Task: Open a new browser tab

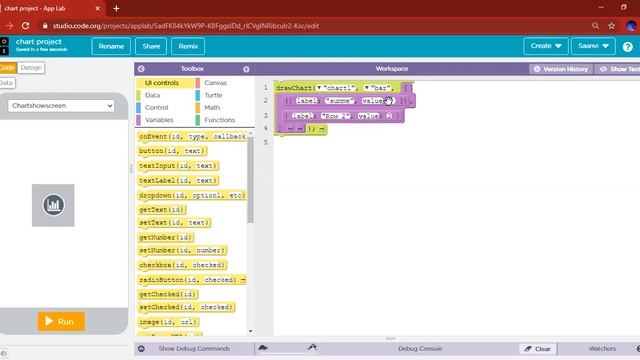Action: pyautogui.click(x=116, y=8)
